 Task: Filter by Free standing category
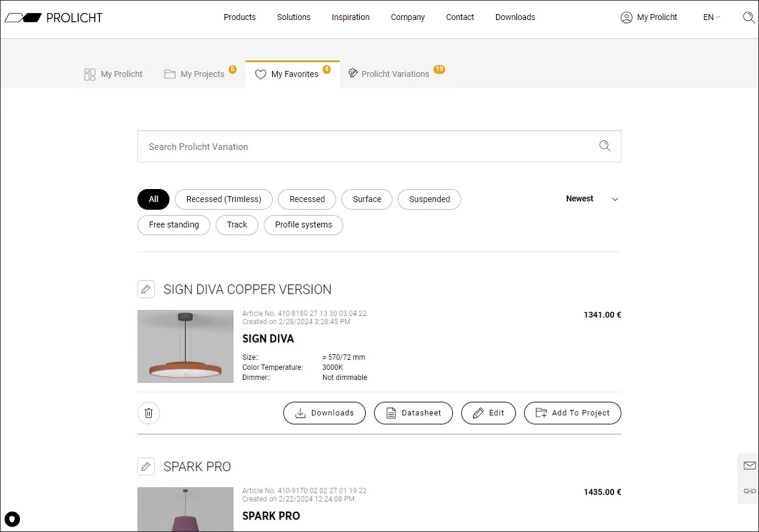(174, 225)
